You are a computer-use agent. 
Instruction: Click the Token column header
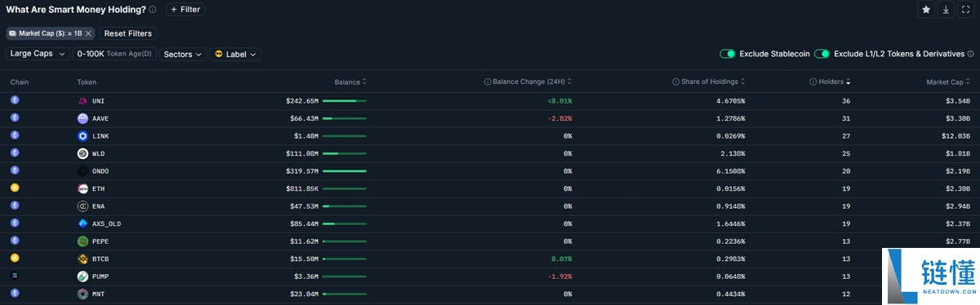pyautogui.click(x=87, y=82)
